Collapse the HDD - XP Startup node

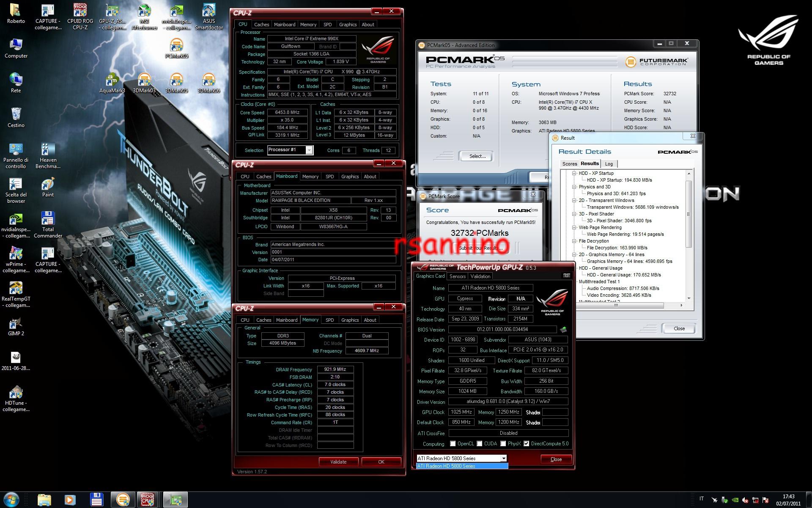tap(574, 173)
